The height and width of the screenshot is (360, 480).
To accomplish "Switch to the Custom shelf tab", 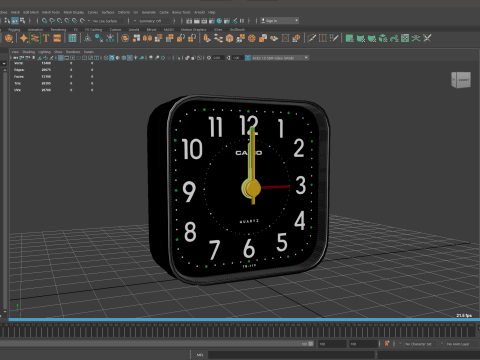I will click(x=115, y=30).
